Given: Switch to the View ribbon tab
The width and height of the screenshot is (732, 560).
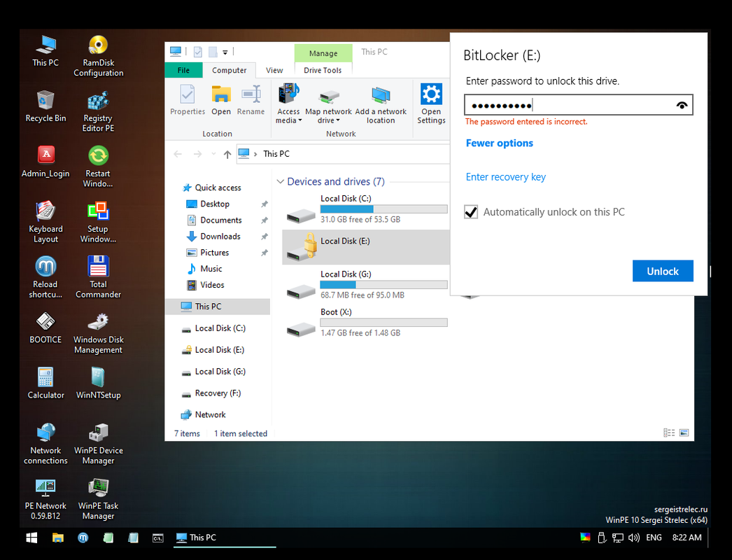Looking at the screenshot, I should (274, 70).
